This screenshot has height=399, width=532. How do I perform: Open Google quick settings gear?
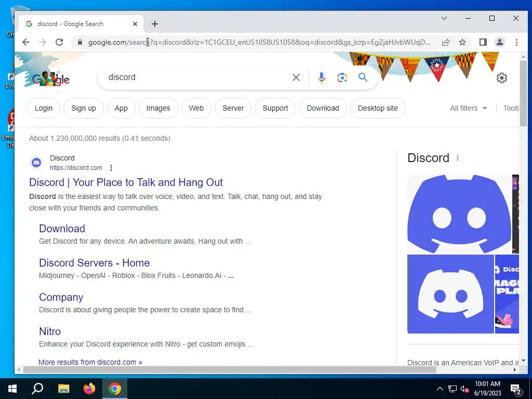point(501,78)
